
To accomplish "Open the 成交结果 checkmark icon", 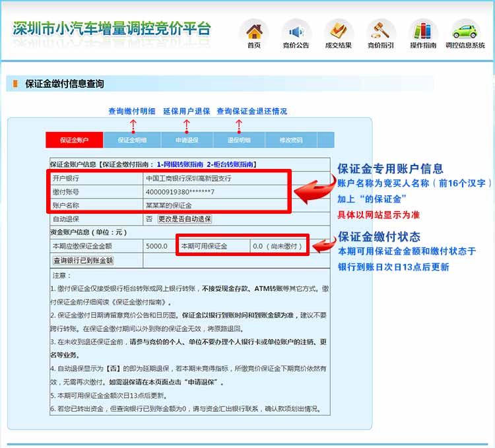I will (x=338, y=30).
